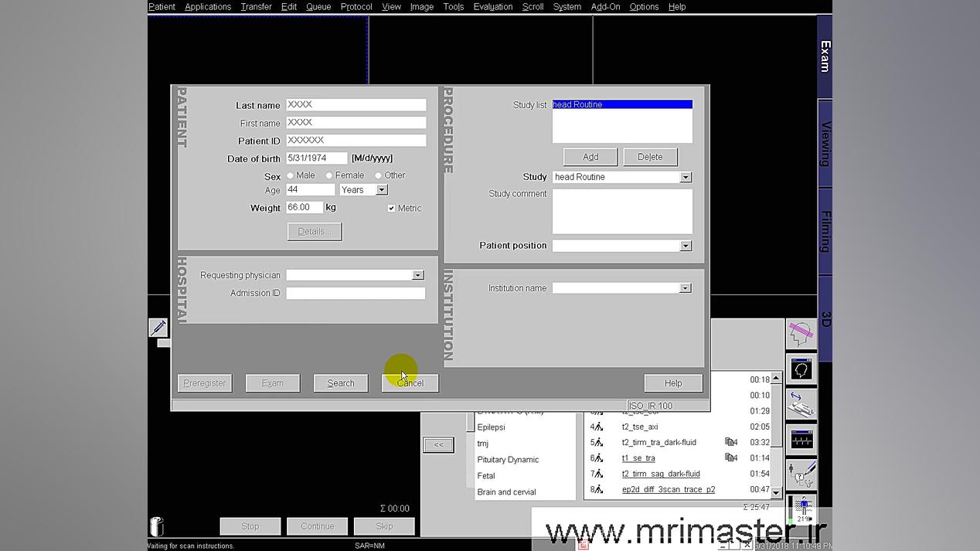Select the Female radio button
The width and height of the screenshot is (980, 551).
point(329,175)
